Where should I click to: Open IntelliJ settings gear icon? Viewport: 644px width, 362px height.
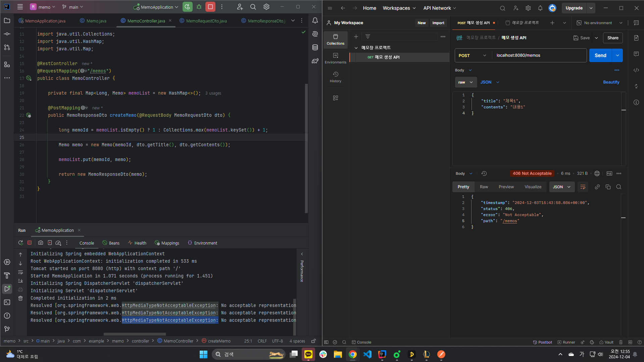tap(266, 7)
